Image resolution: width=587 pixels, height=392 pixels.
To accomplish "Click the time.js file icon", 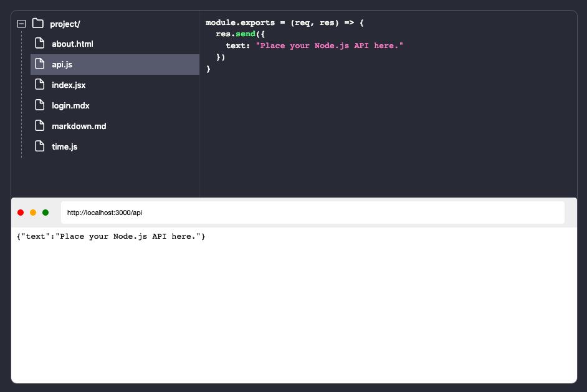I will (x=40, y=146).
